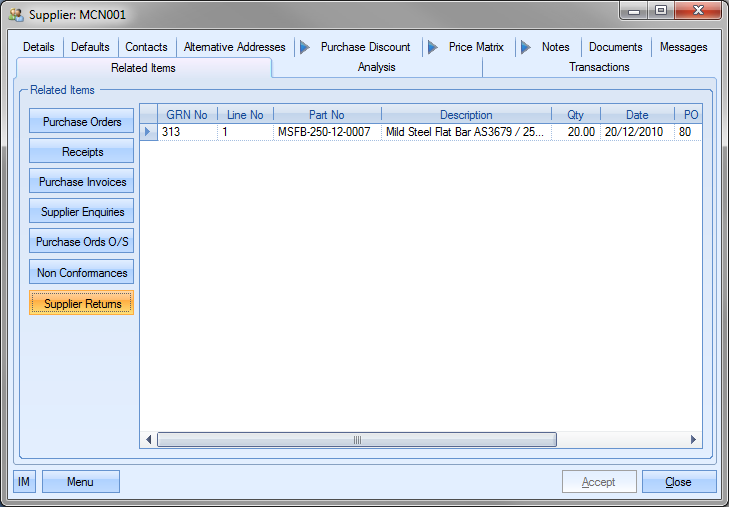Click the row indicator arrow for GRN 313
The image size is (729, 507).
(148, 132)
